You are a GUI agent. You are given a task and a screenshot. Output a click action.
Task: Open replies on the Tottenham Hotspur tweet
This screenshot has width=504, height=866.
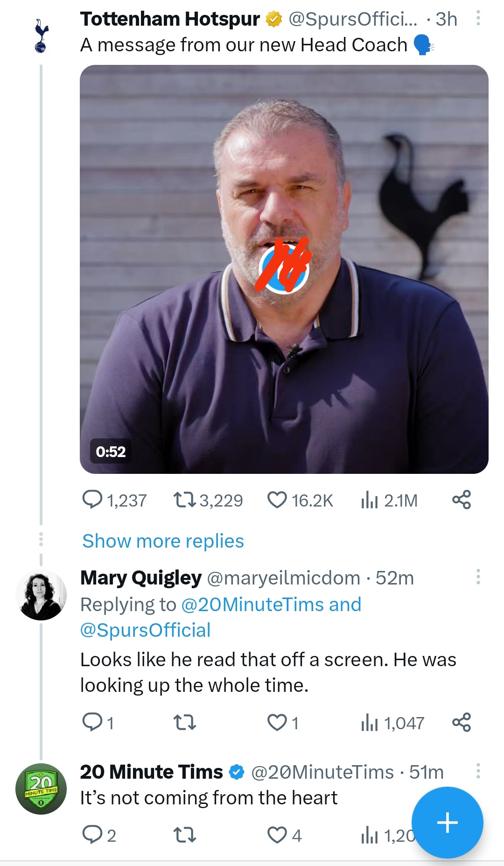click(x=114, y=500)
